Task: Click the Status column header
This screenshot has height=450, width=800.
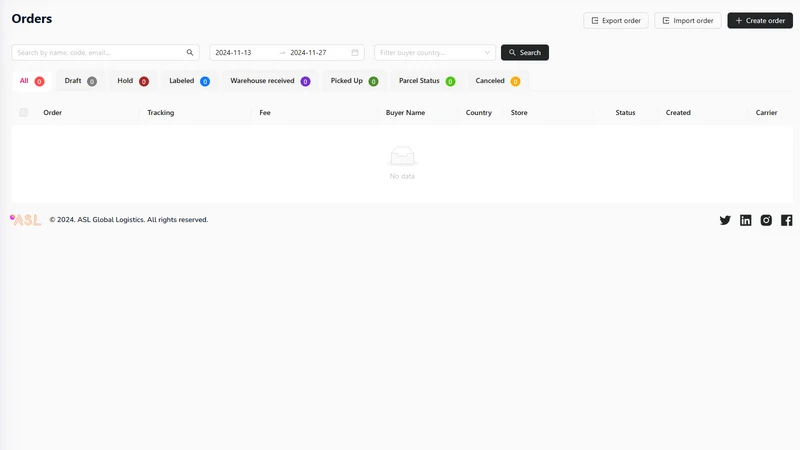Action: pyautogui.click(x=625, y=113)
